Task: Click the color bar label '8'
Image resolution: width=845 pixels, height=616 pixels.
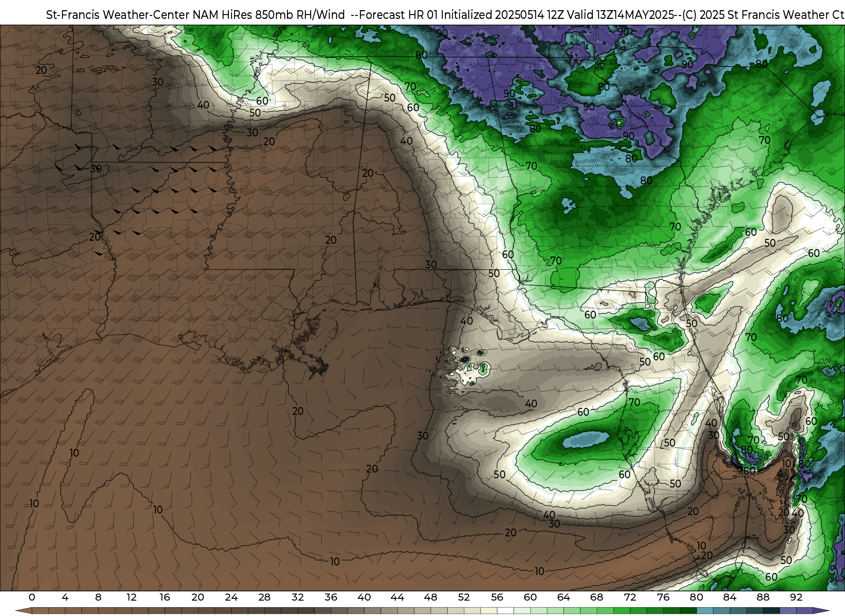Action: point(98,597)
